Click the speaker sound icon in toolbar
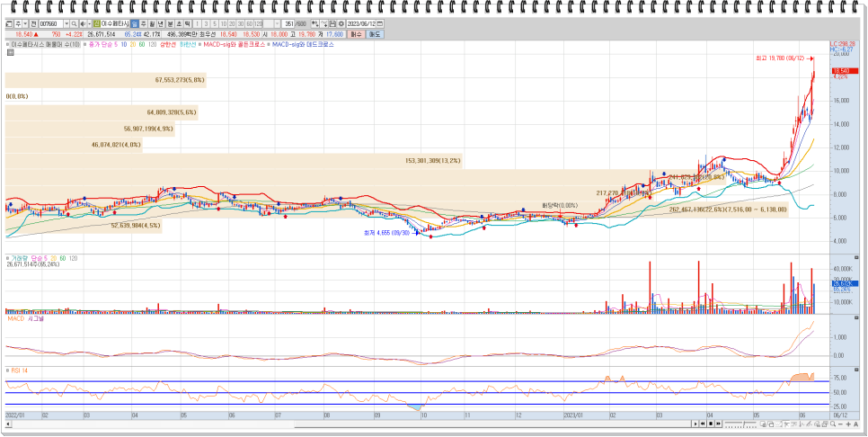Image resolution: width=868 pixels, height=437 pixels. pyautogui.click(x=83, y=23)
